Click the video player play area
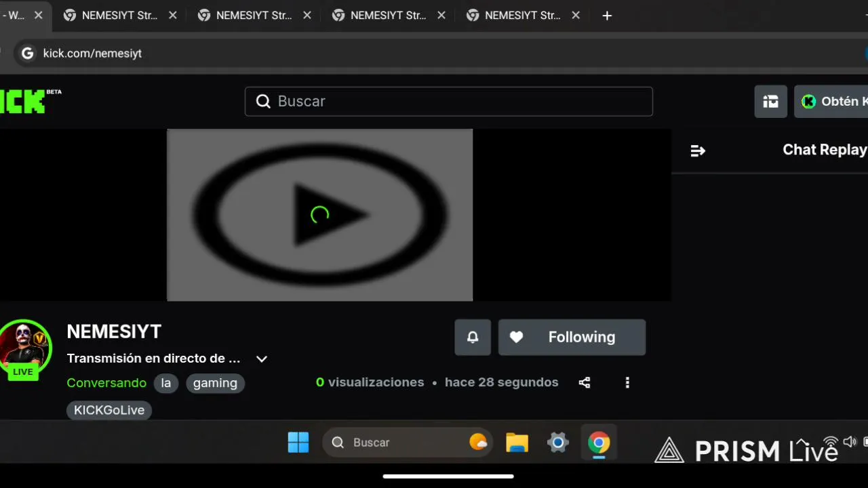The width and height of the screenshot is (868, 488). click(x=319, y=215)
